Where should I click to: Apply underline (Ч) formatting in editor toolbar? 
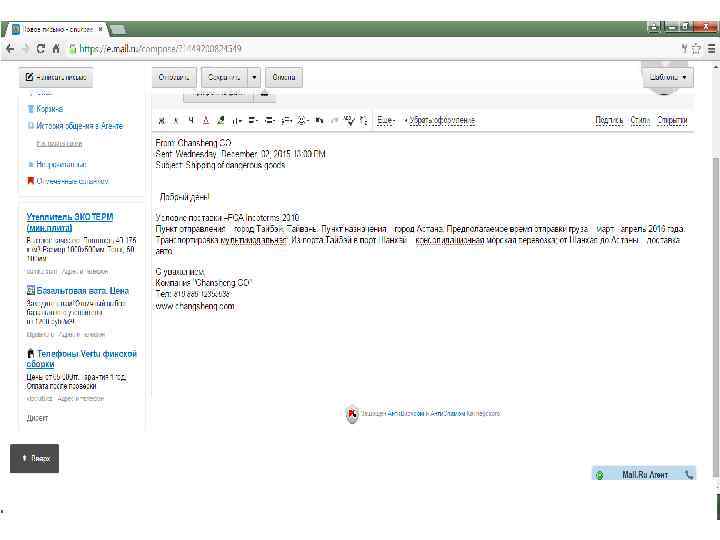(191, 120)
